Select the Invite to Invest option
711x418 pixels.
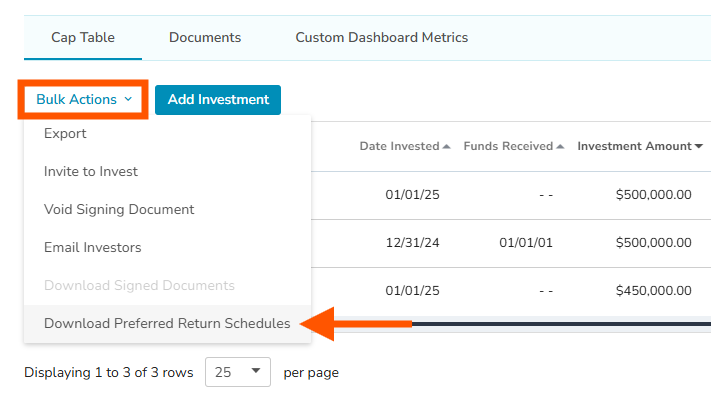click(x=91, y=172)
